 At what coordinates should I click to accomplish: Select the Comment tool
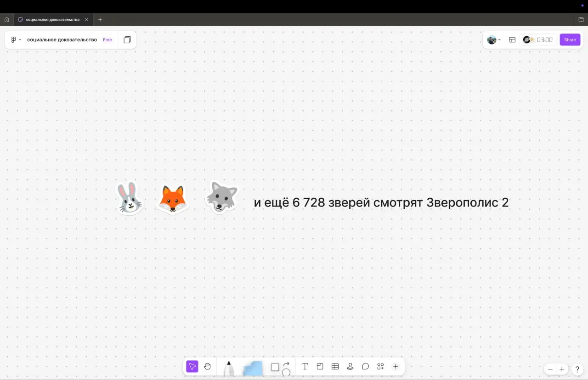[x=366, y=366]
